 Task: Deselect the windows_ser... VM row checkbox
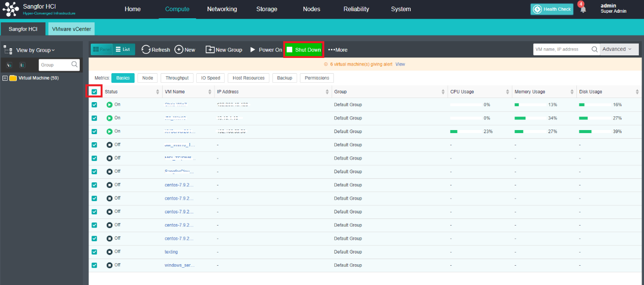pos(94,265)
